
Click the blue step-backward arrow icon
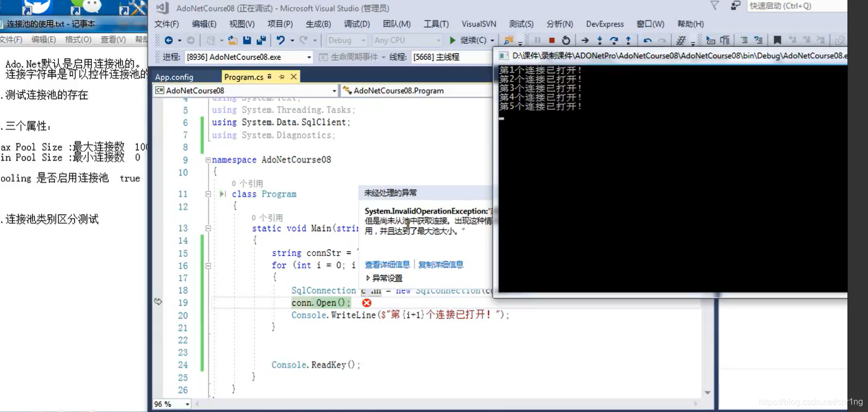point(647,40)
